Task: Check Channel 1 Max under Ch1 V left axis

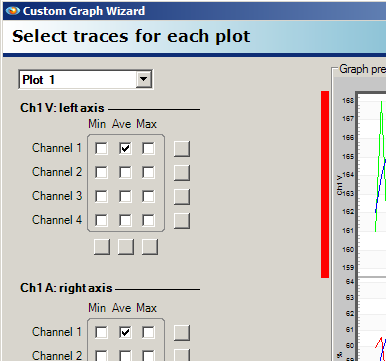Action: [x=148, y=148]
